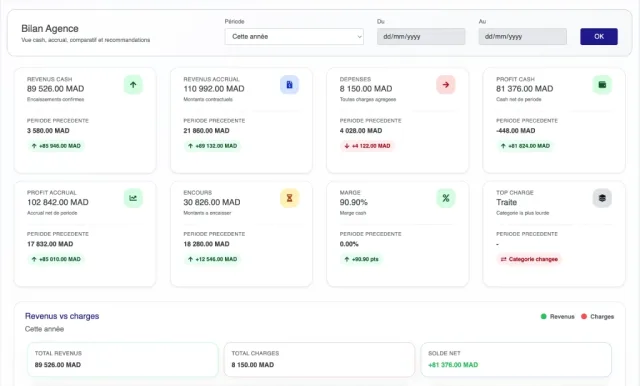
Task: Click the +85 946.00 MAD badge
Action: coord(56,146)
